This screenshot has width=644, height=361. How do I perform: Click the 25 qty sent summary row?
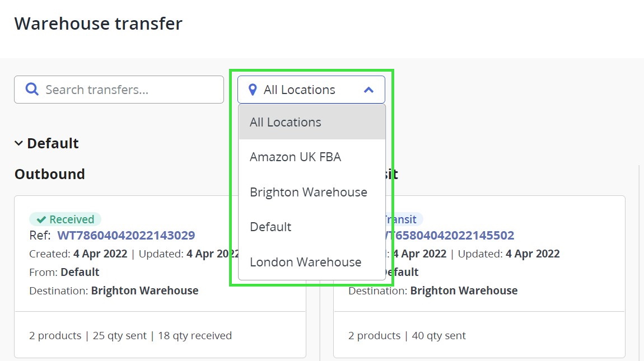tap(130, 336)
